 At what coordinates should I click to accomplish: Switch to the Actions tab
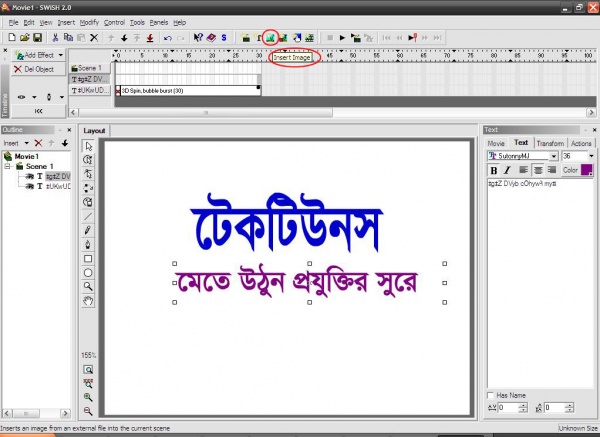581,143
